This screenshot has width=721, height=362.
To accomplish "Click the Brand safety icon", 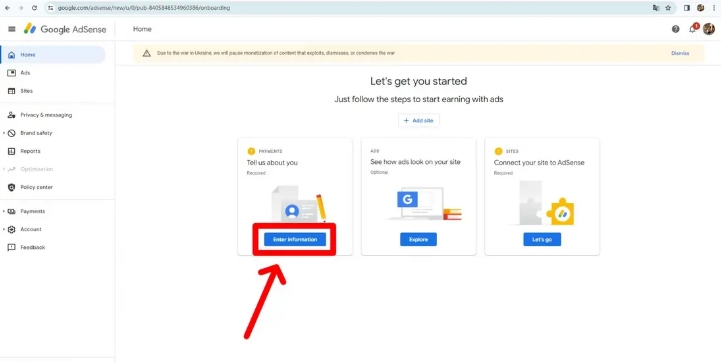I will 12,133.
